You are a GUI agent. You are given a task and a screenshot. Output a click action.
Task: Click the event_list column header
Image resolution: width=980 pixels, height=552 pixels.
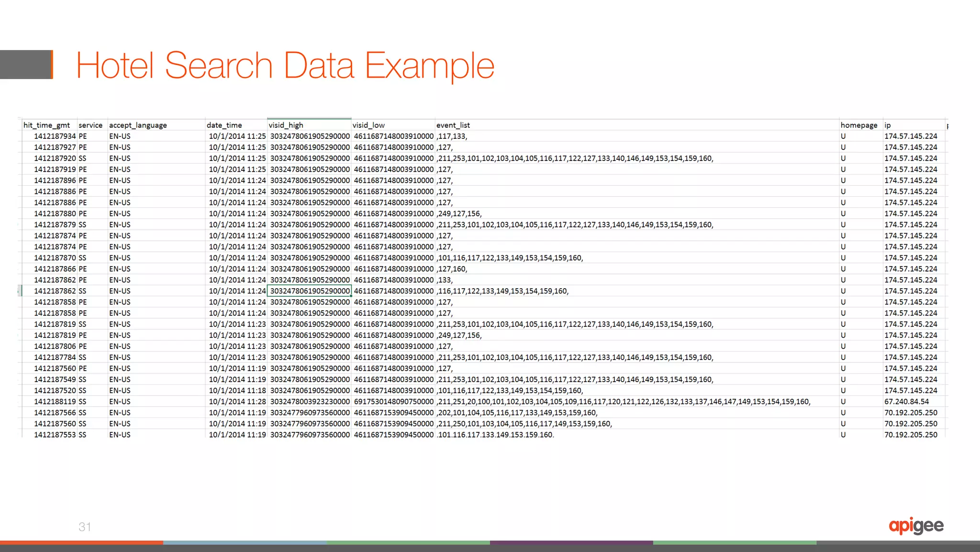tap(637, 125)
